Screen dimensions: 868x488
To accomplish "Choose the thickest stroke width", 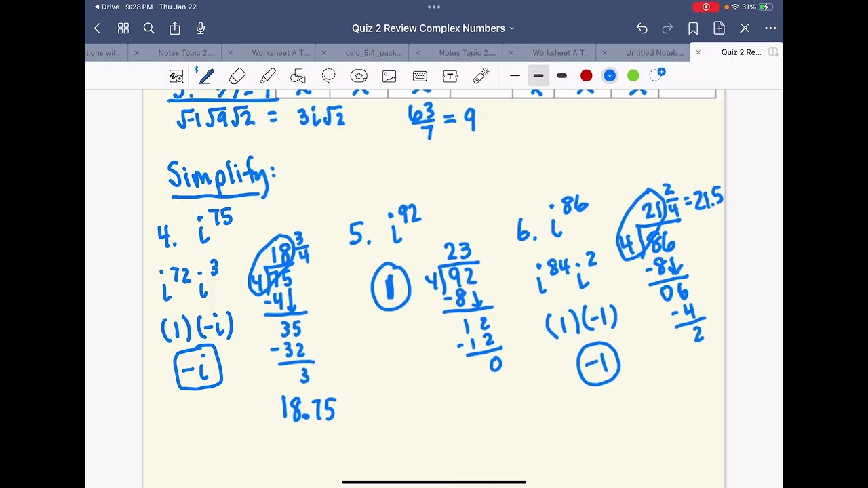I will (x=561, y=76).
